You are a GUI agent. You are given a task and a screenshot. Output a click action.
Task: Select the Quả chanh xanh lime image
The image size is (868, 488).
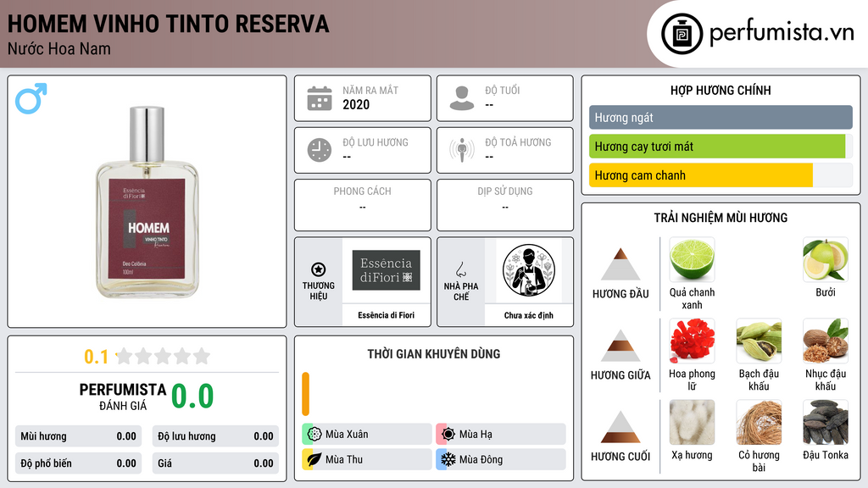tap(692, 259)
